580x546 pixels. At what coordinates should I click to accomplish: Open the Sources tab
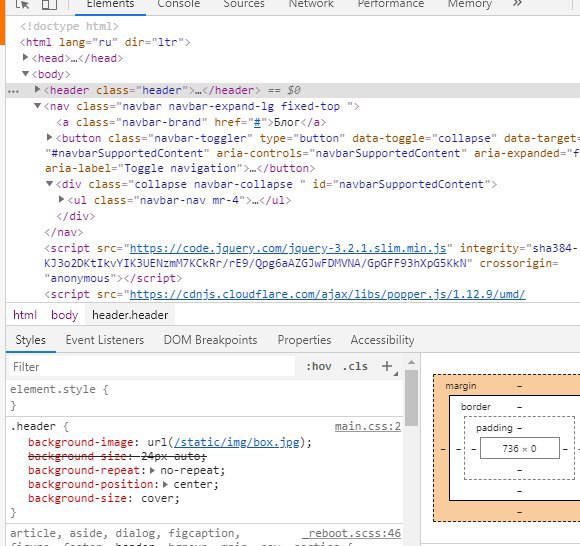pyautogui.click(x=244, y=4)
